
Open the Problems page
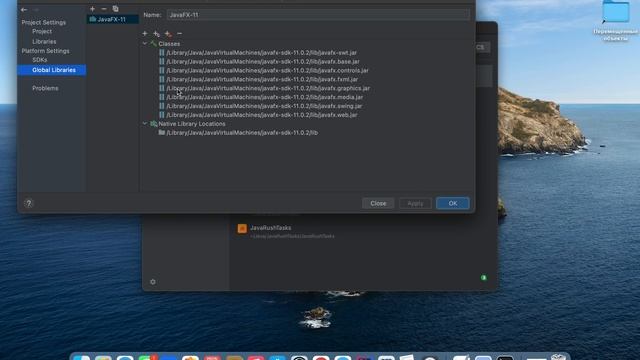[45, 88]
